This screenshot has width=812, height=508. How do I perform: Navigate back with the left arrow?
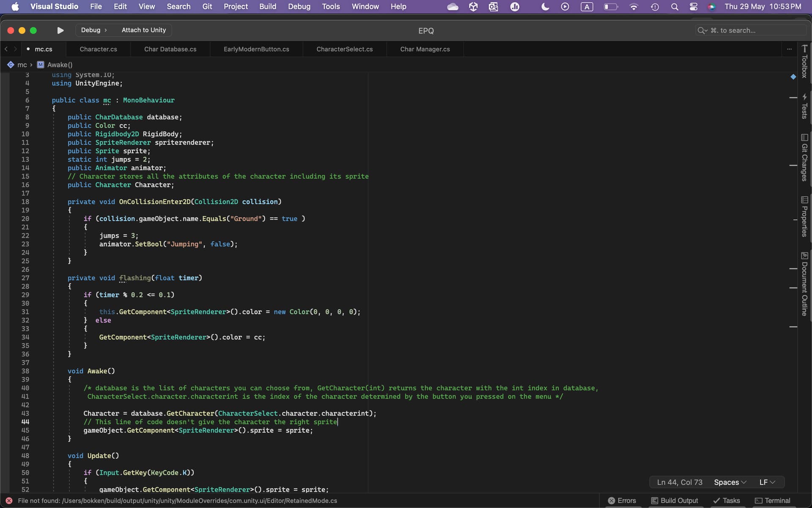click(6, 49)
